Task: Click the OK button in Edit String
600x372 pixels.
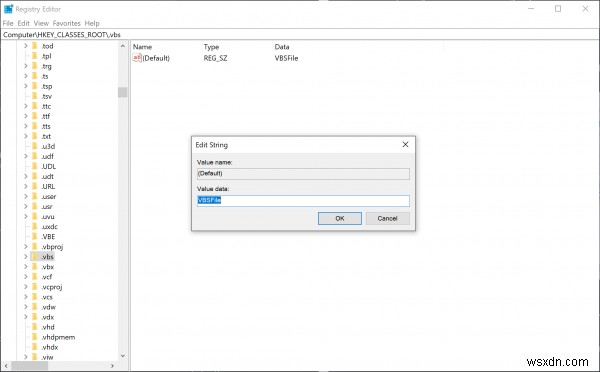Action: [x=340, y=218]
